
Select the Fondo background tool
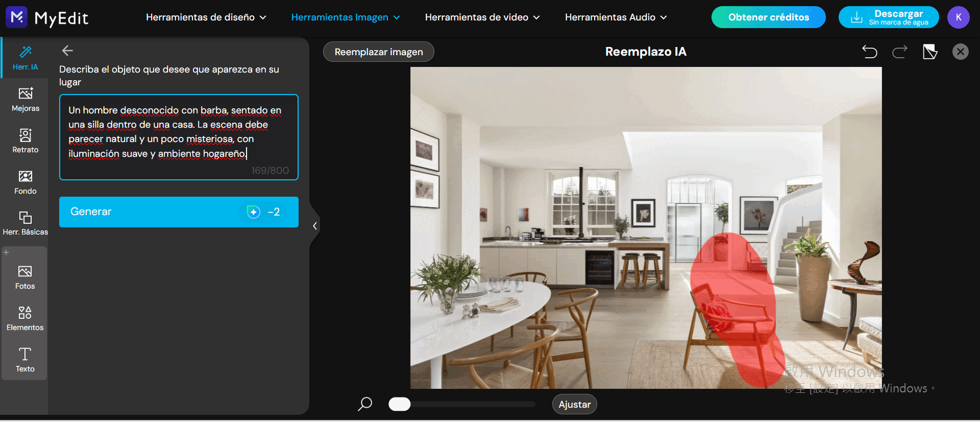point(25,182)
